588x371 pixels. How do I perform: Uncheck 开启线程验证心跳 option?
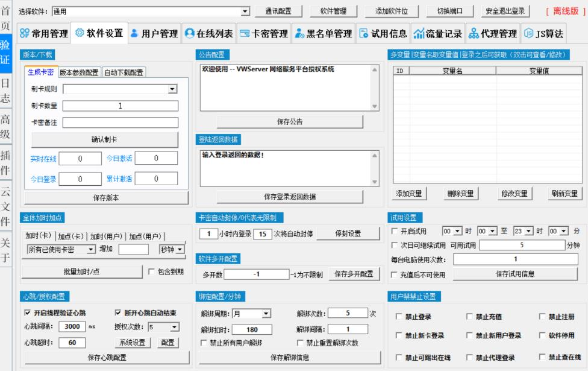point(27,313)
